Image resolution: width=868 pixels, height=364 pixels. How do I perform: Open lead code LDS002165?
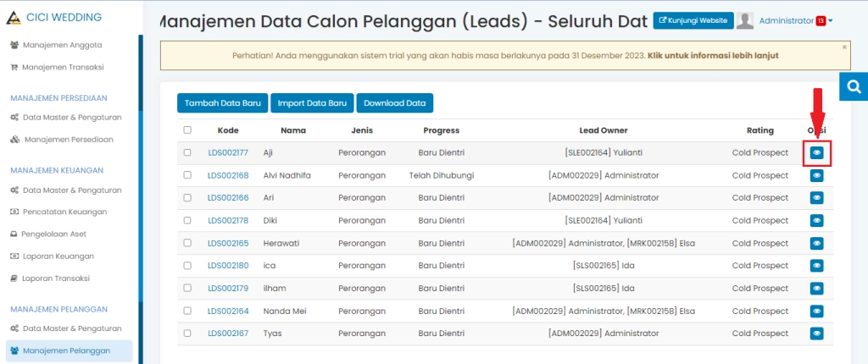(228, 244)
